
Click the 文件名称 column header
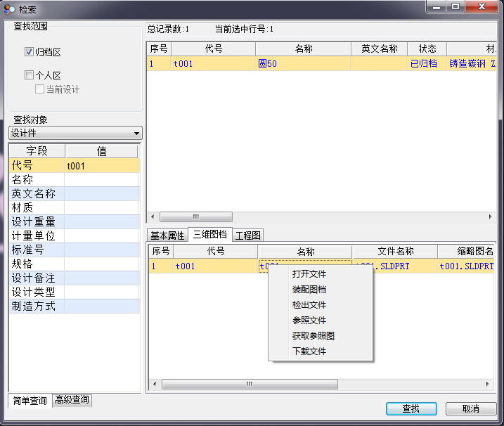coord(395,251)
